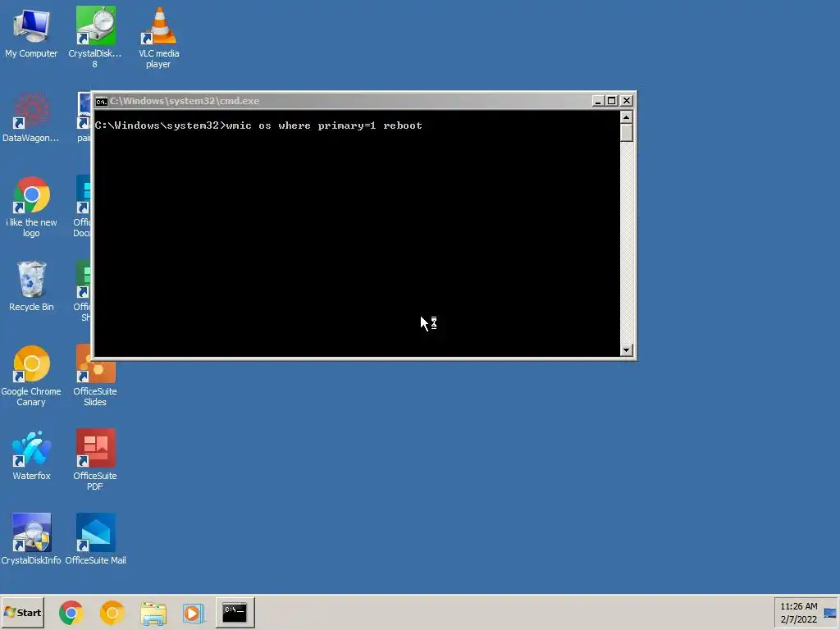Select Google Chrome Canary desktop shortcut

click(31, 376)
